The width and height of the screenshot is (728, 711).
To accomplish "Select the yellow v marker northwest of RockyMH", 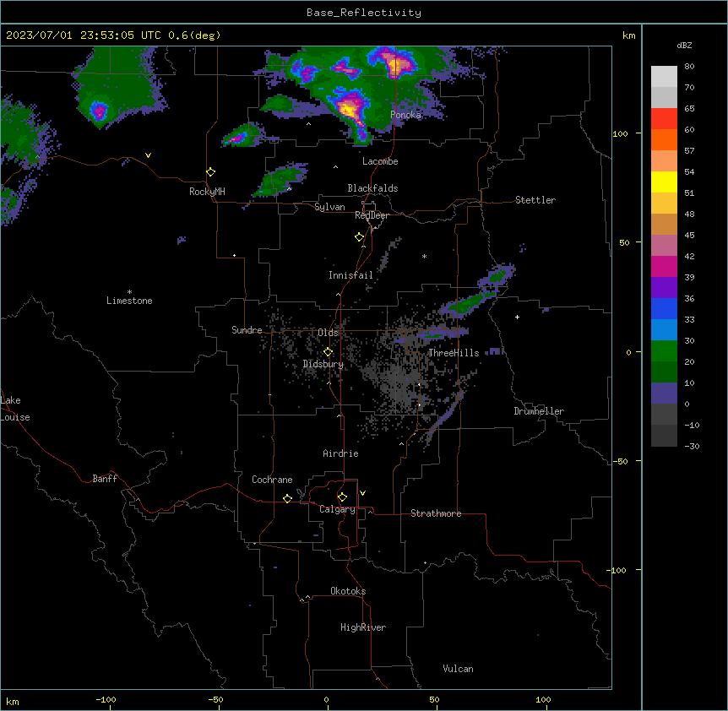I will 148,155.
